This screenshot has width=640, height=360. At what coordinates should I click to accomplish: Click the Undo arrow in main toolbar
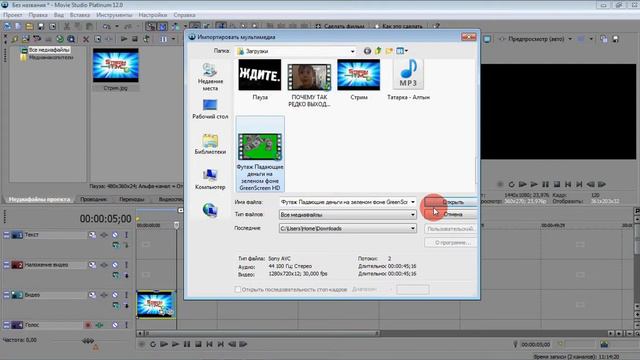pyautogui.click(x=107, y=27)
